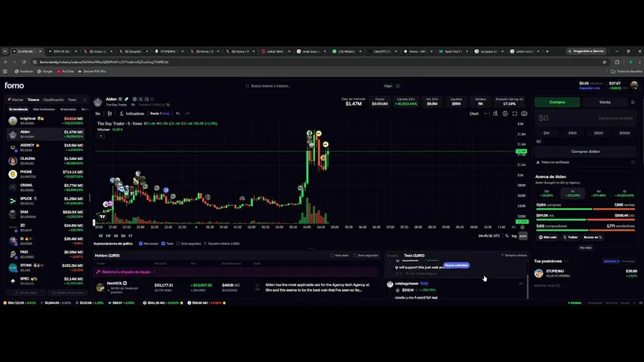Switch to the Feed tab
Viewport: 644px width, 362px height.
[72, 100]
